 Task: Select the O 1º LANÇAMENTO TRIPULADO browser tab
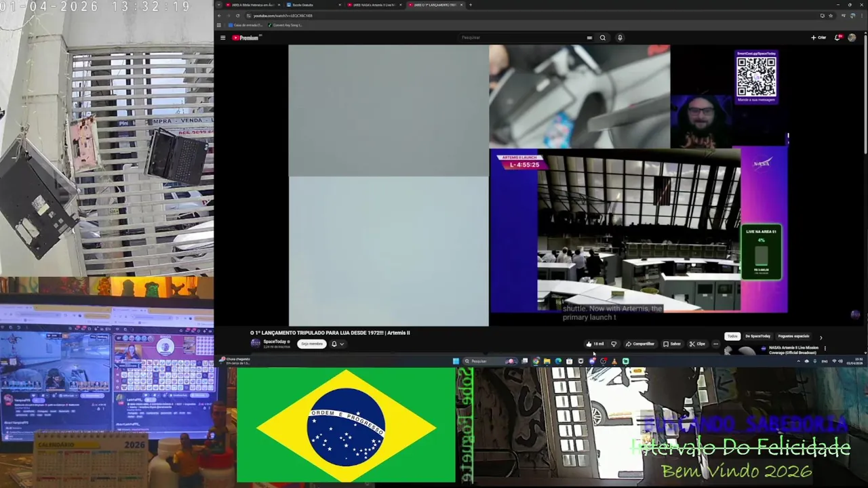pos(435,5)
